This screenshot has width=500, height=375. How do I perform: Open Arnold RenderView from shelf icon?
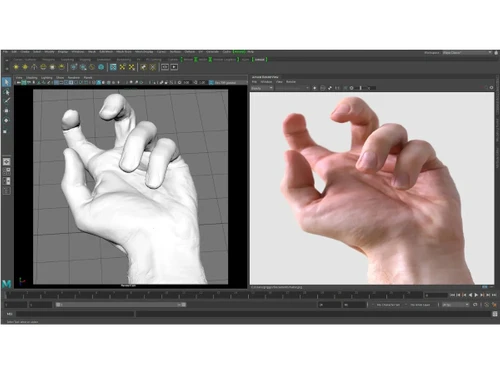(165, 67)
